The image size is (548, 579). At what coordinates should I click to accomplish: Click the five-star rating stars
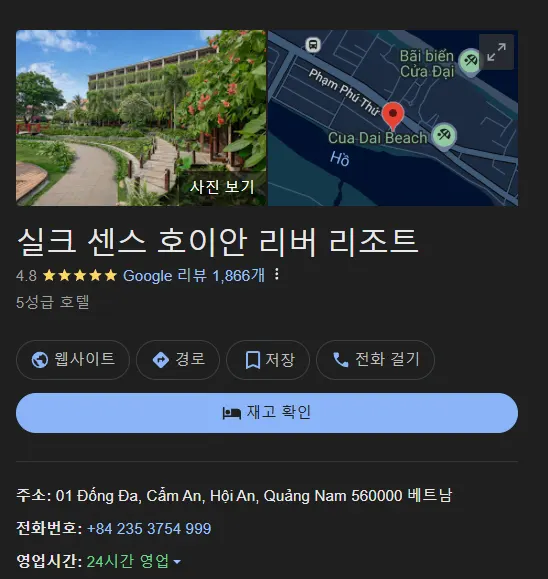pyautogui.click(x=80, y=275)
